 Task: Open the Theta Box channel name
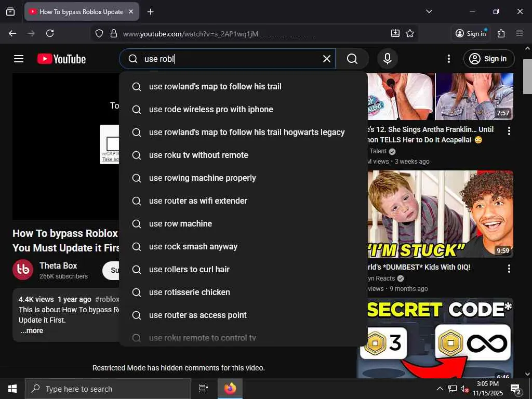click(x=58, y=265)
